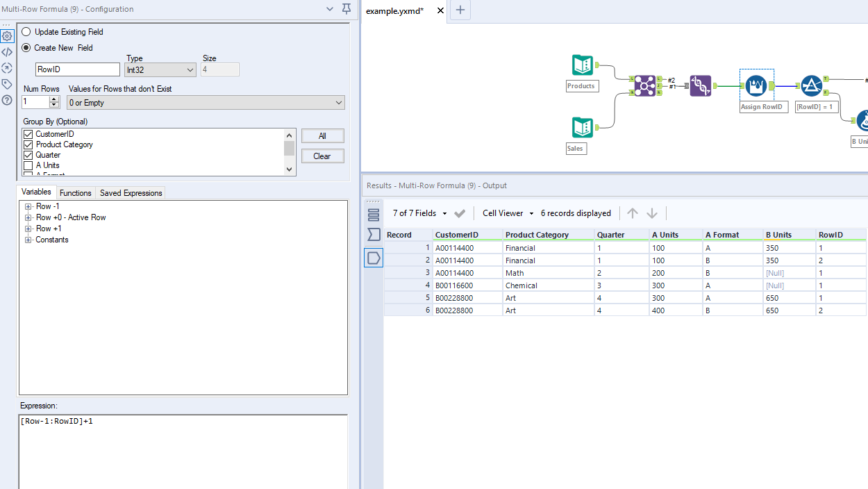868x489 pixels.
Task: Select the Sales input tool on canvas
Action: (582, 128)
